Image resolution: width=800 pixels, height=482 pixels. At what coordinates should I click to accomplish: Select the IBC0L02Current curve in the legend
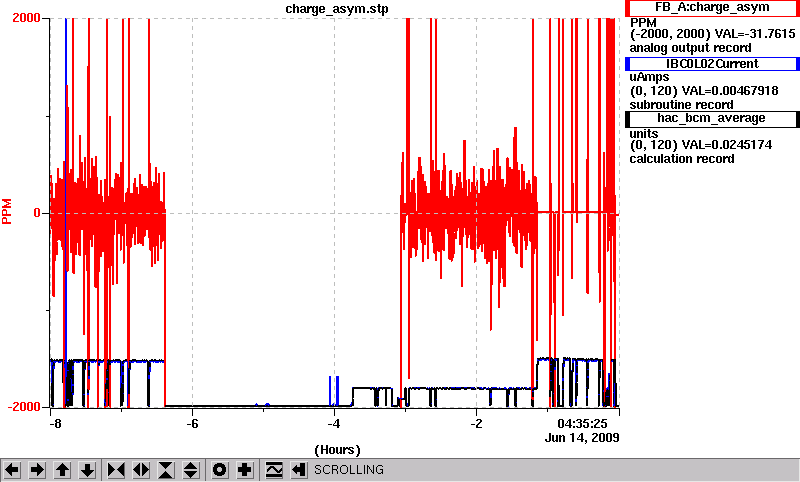712,64
